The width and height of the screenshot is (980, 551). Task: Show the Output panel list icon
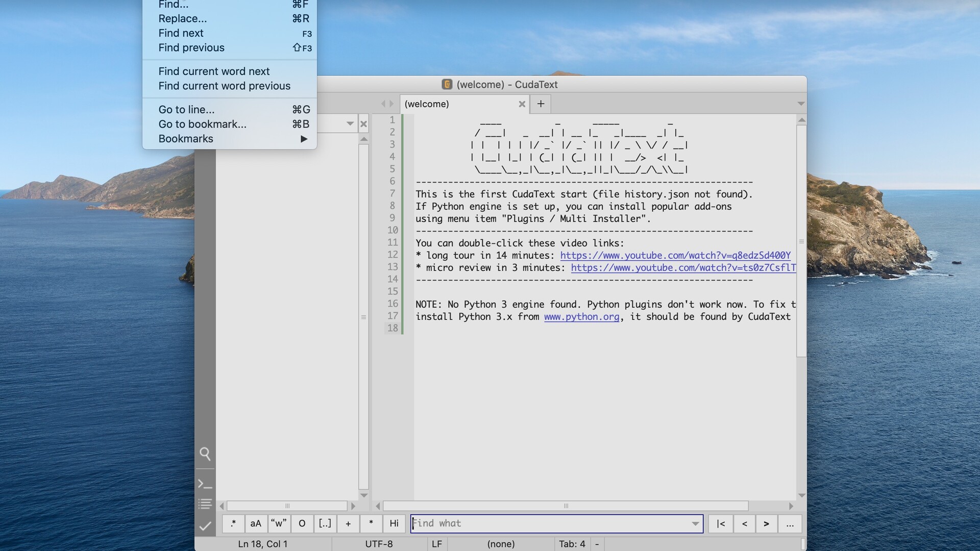[205, 504]
